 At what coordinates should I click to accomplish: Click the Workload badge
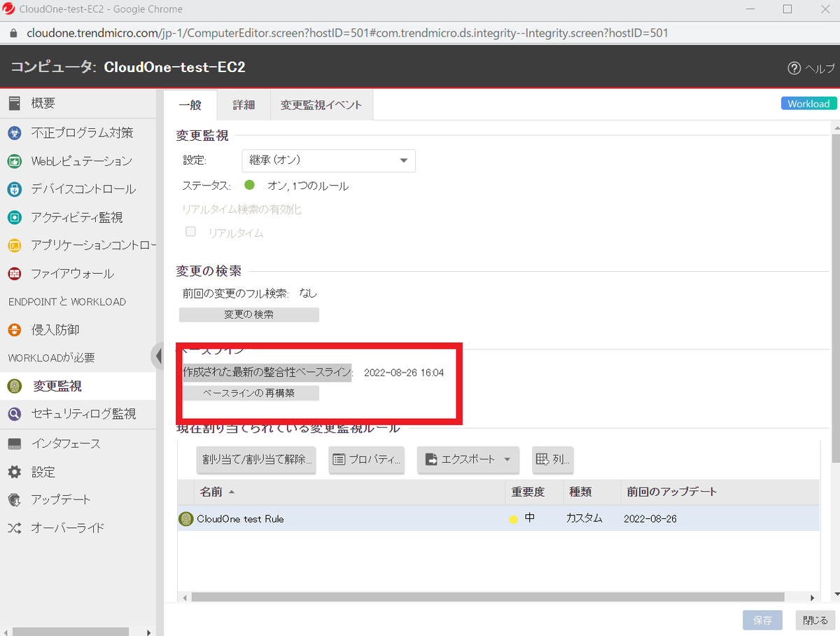tap(808, 104)
